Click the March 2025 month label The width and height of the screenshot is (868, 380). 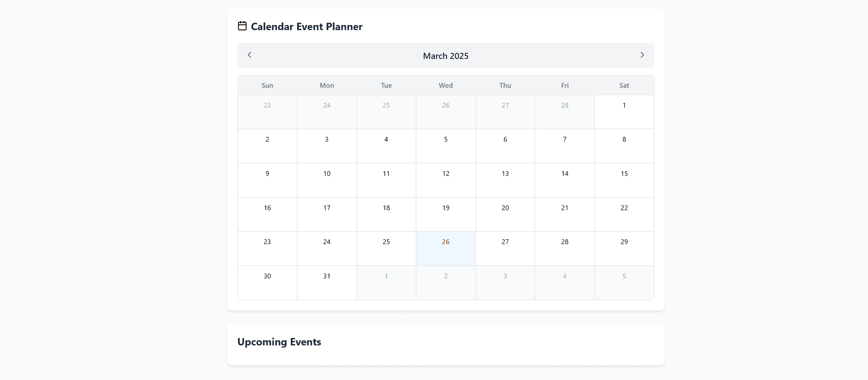[446, 56]
